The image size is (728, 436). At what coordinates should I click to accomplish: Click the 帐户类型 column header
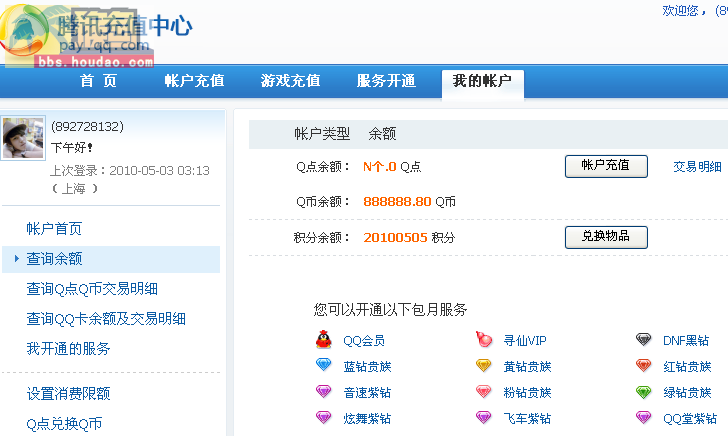322,134
